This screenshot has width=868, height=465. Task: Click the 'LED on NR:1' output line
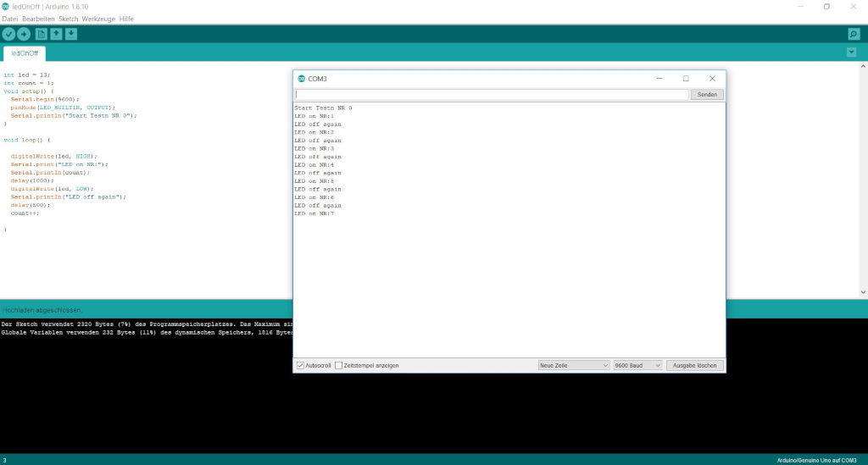[314, 116]
